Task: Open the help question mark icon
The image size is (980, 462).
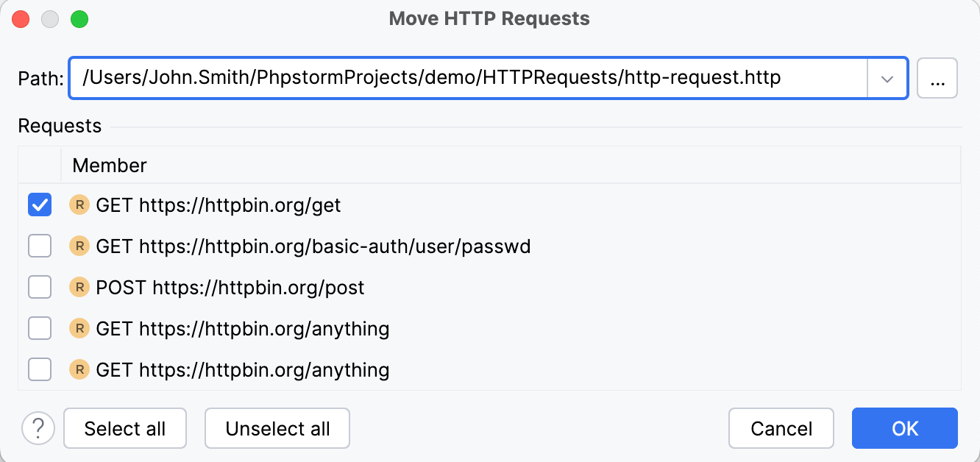Action: (x=38, y=427)
